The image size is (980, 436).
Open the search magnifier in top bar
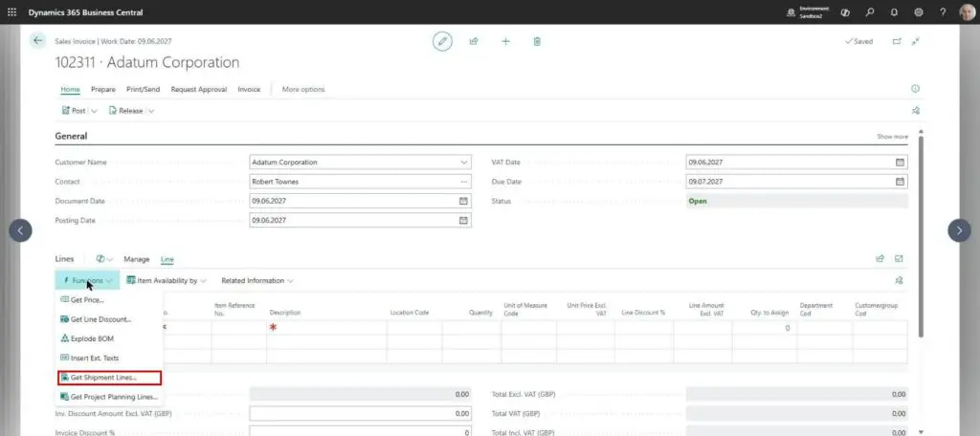869,12
